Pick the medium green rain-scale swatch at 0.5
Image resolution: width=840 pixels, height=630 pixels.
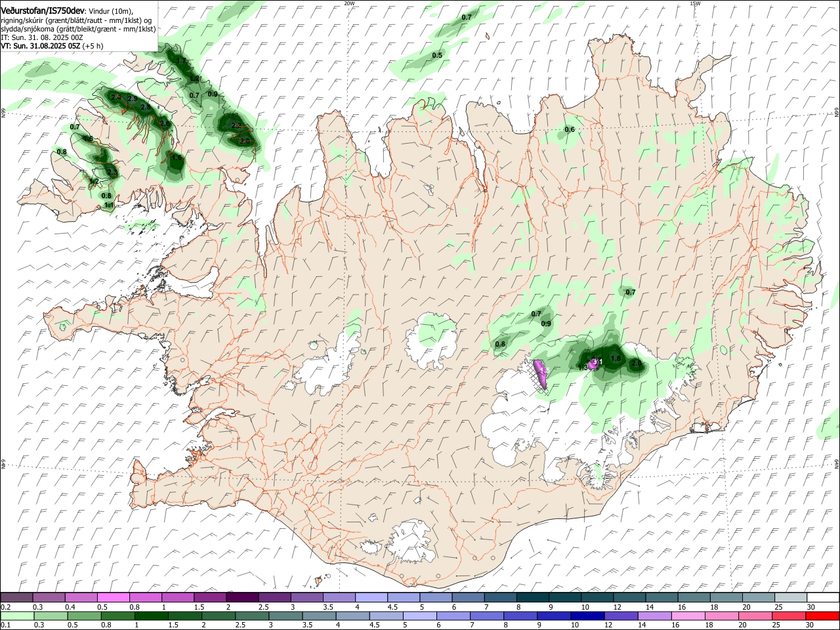point(84,616)
